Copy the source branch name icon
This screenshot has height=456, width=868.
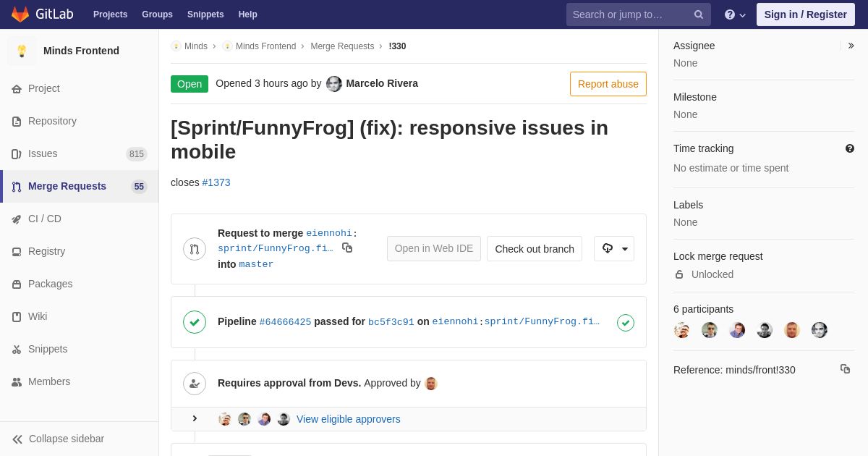347,248
